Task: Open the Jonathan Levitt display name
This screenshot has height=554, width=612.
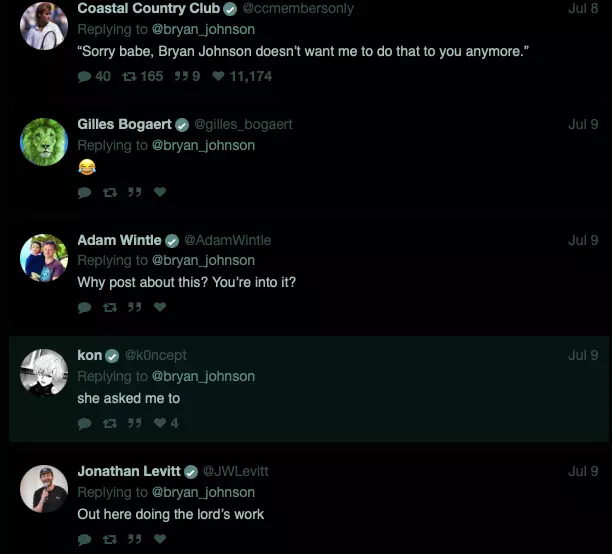Action: (x=129, y=471)
